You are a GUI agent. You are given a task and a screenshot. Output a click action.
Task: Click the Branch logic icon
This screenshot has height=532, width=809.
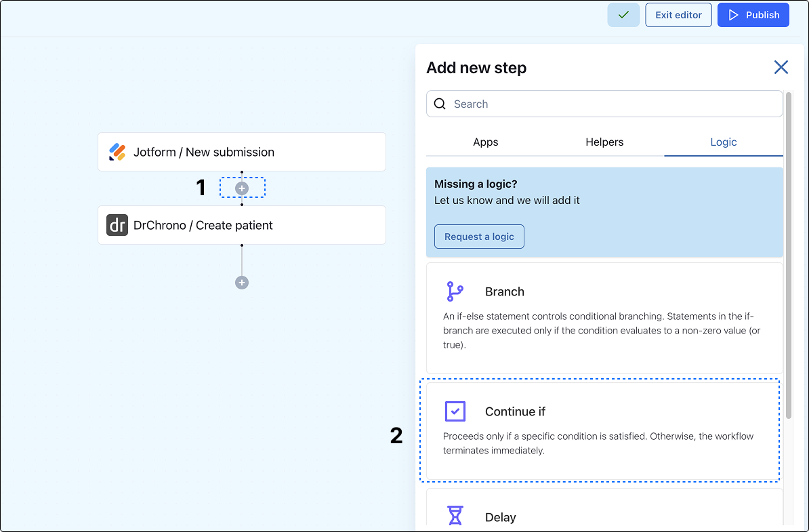click(x=455, y=291)
